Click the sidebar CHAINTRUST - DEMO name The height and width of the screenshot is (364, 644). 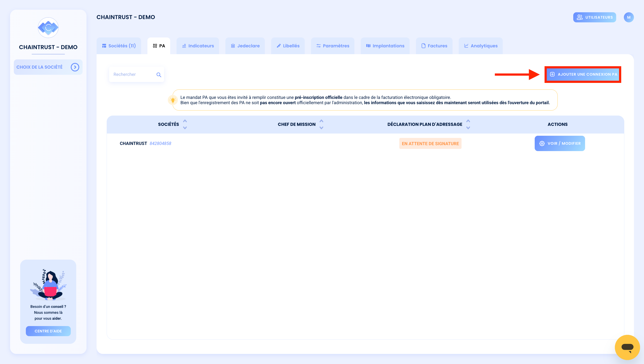pyautogui.click(x=48, y=47)
